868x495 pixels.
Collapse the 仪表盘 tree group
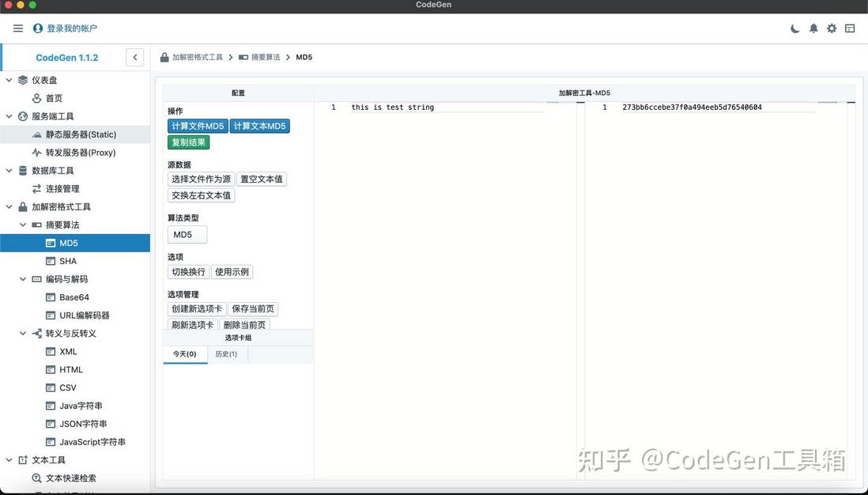pos(9,80)
